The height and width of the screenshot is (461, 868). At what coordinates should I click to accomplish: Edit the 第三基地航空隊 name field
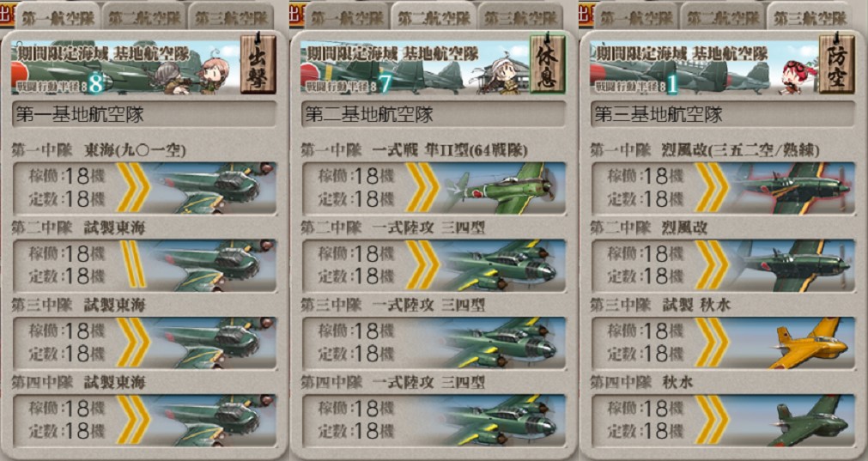coord(723,114)
